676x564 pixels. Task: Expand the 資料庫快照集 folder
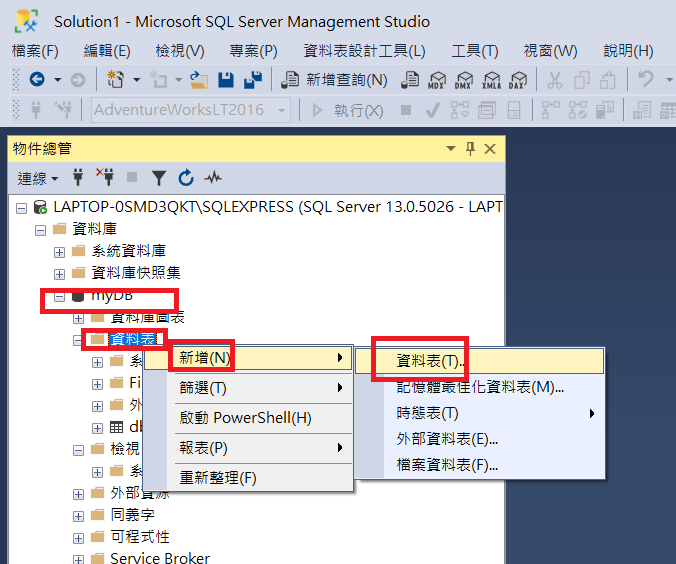59,274
